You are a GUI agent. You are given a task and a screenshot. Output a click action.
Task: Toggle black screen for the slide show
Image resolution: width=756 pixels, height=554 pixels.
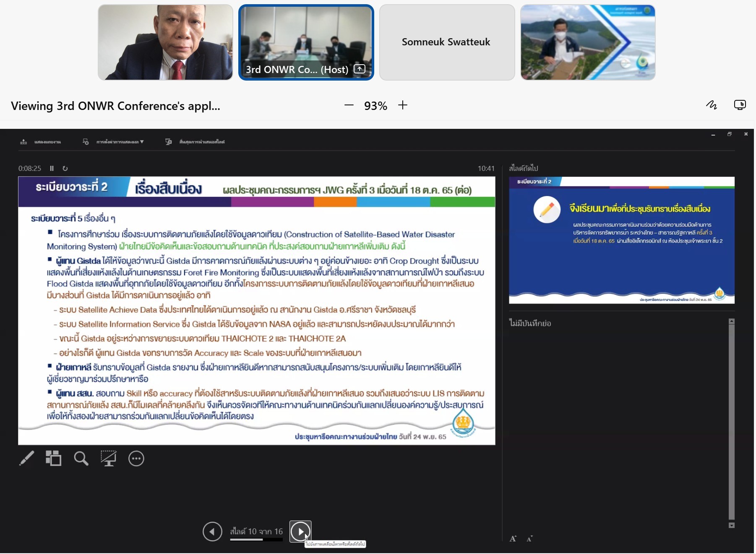click(108, 458)
